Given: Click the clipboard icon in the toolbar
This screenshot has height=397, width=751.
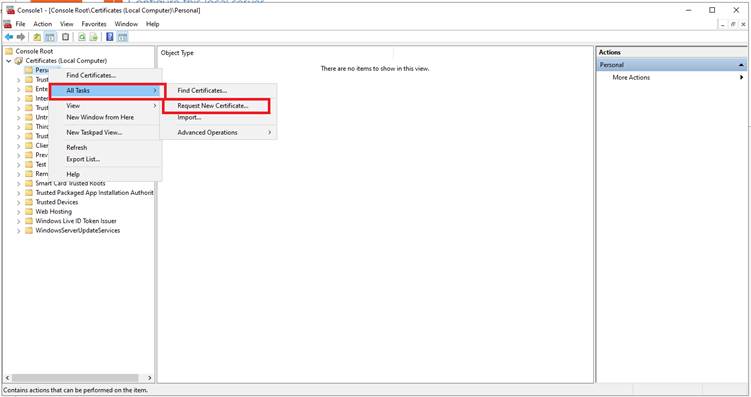Looking at the screenshot, I should click(66, 37).
